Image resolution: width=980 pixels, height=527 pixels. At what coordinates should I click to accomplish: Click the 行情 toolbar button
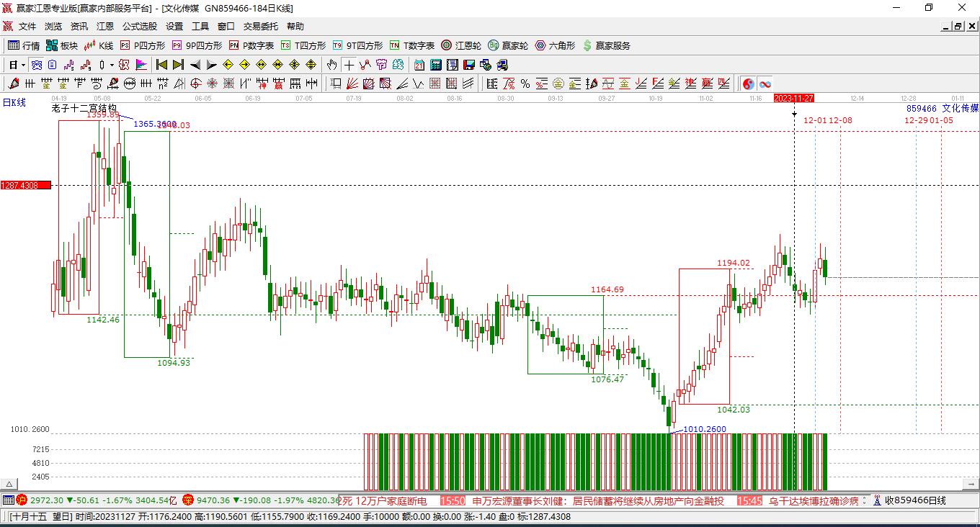tap(24, 45)
